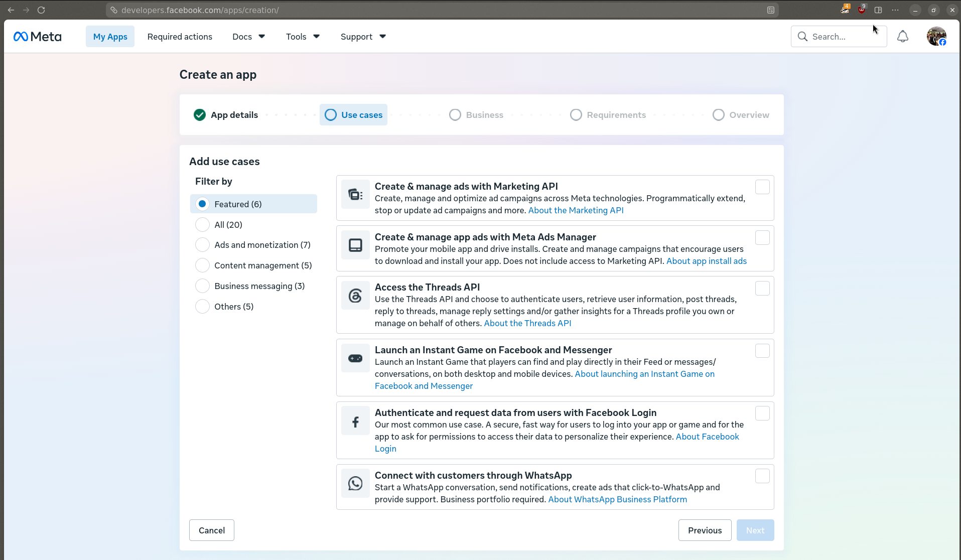Focus the Search input field
The image size is (961, 560).
pos(839,37)
